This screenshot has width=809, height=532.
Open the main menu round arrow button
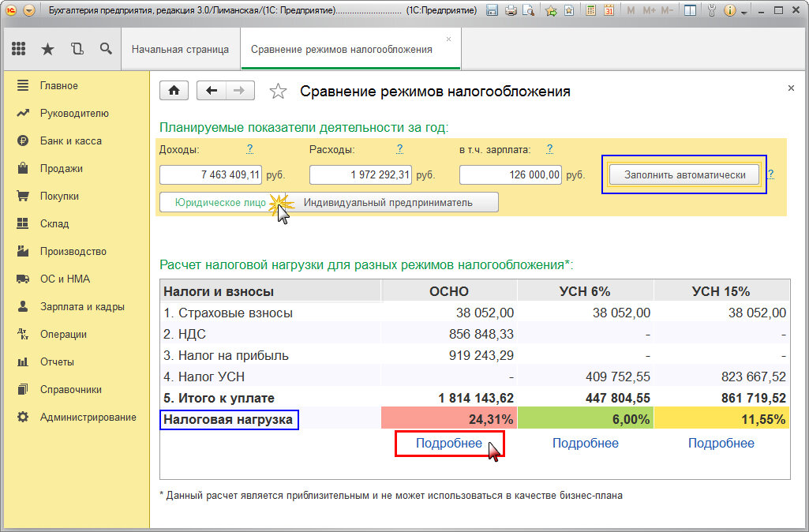tap(29, 9)
